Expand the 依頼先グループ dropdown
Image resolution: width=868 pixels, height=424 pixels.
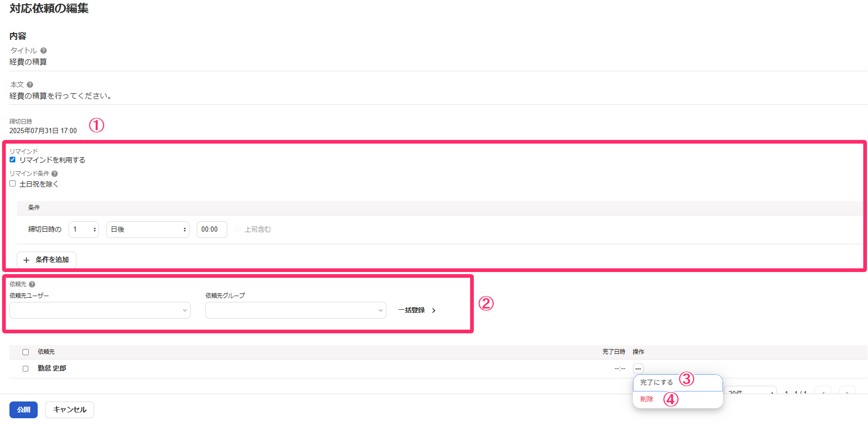point(295,310)
